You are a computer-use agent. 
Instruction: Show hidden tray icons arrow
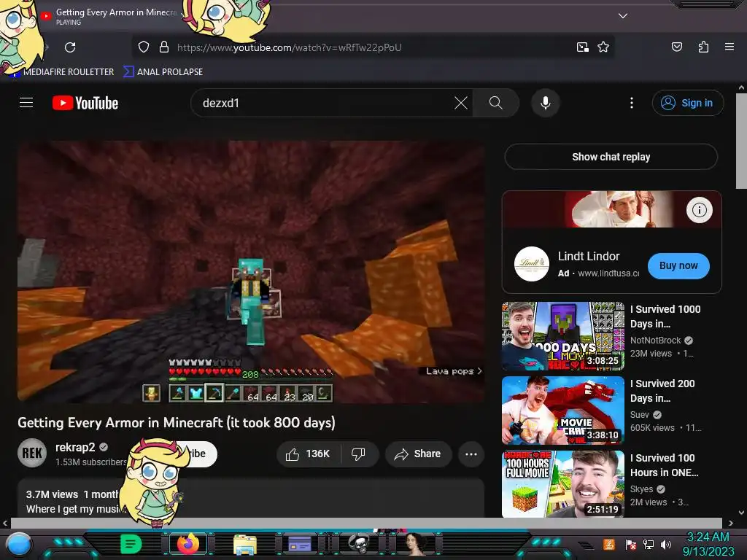(586, 545)
